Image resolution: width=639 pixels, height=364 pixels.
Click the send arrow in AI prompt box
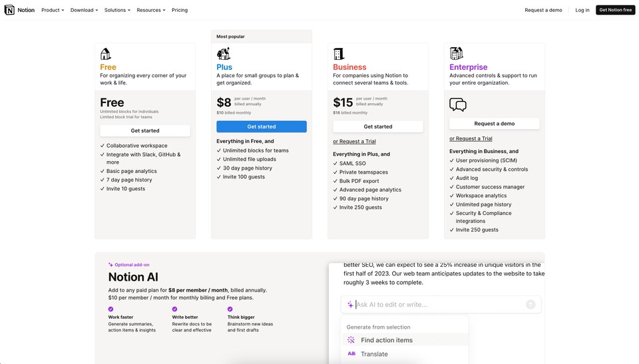click(531, 305)
